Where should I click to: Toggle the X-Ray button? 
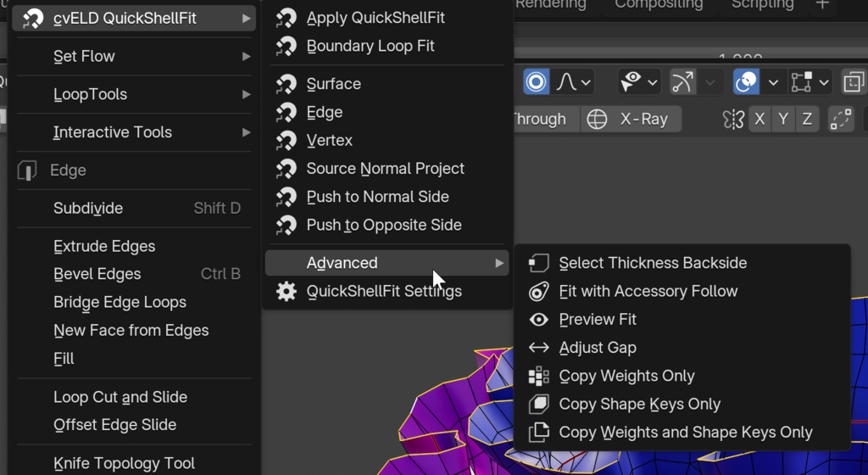tap(631, 119)
